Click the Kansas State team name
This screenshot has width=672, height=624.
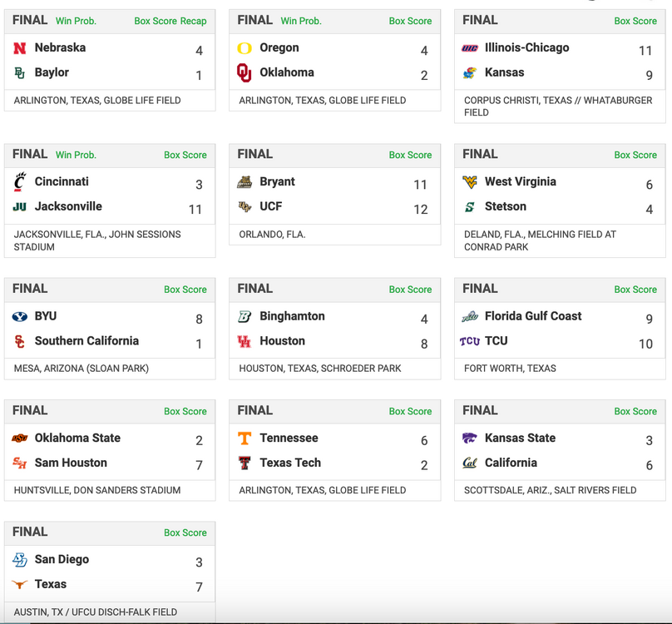[520, 438]
